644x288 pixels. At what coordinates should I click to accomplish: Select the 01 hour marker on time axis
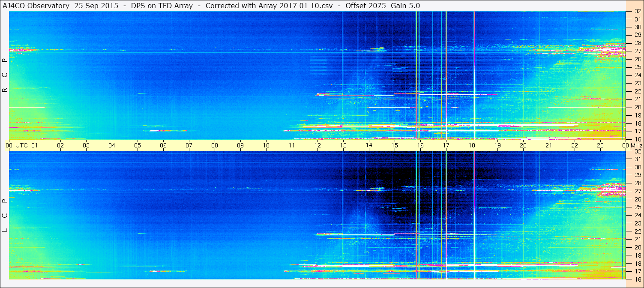click(35, 145)
